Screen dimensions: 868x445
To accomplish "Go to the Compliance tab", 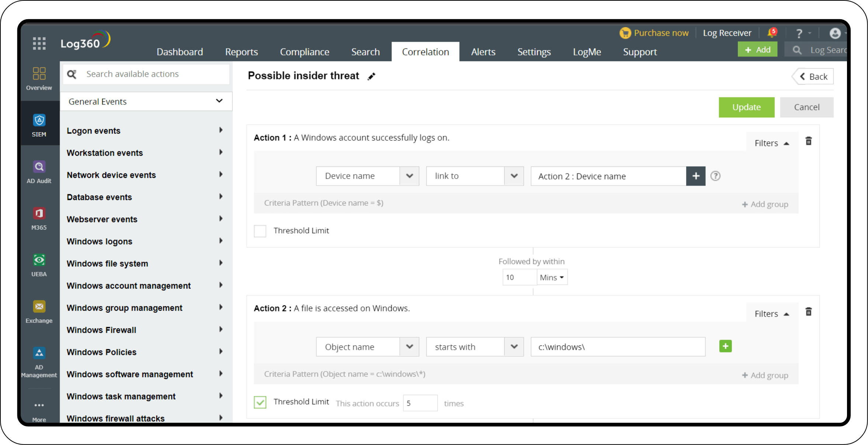I will (304, 52).
